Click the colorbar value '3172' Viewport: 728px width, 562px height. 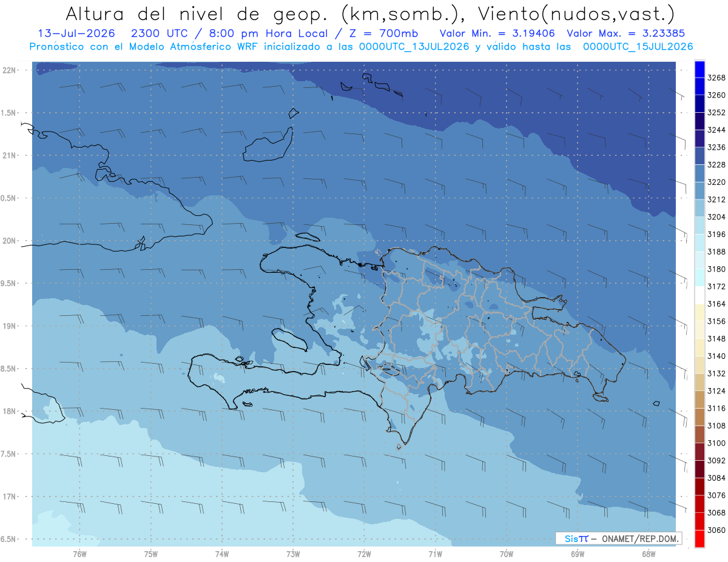[716, 287]
